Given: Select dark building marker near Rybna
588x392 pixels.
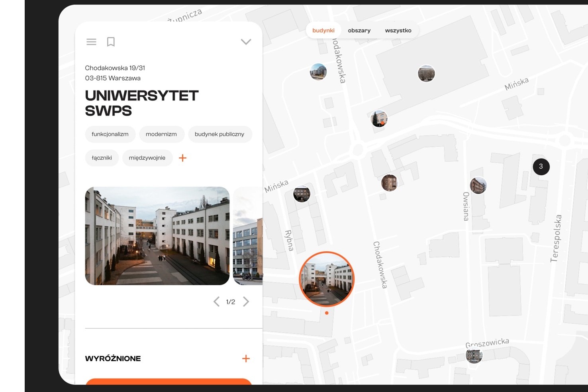Looking at the screenshot, I should click(x=302, y=194).
